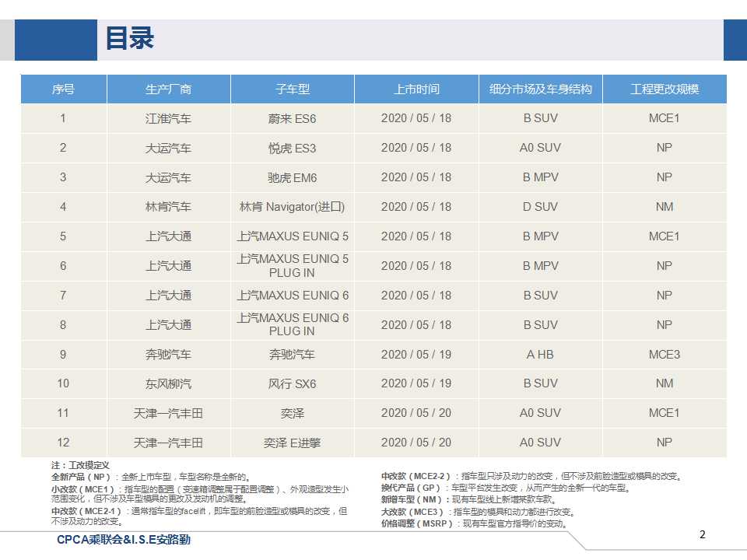Image resolution: width=747 pixels, height=560 pixels.
Task: Select the 序号 column header
Action: tap(63, 89)
